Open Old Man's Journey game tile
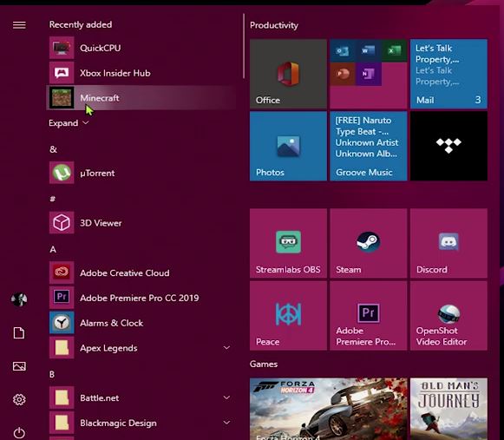The width and height of the screenshot is (504, 440). tap(448, 409)
